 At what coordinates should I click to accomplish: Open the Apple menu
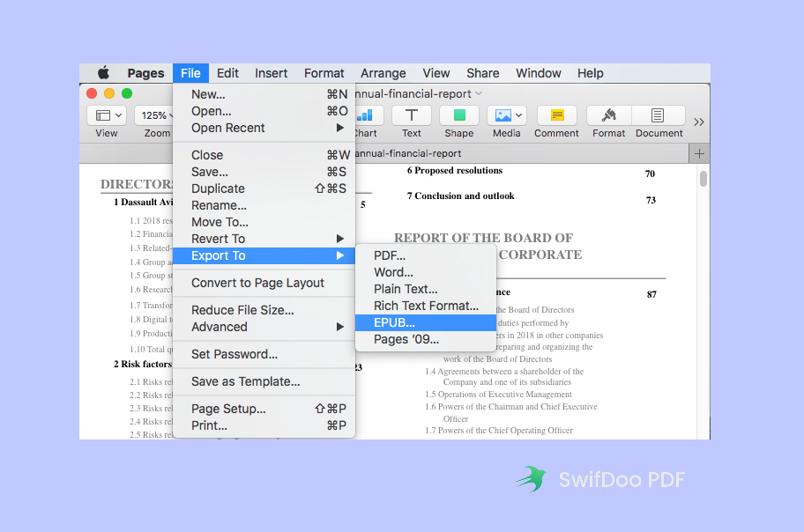click(x=103, y=73)
